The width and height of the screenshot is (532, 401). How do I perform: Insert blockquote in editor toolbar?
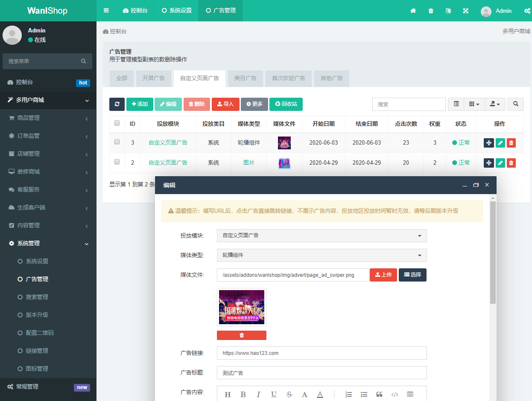tap(379, 395)
